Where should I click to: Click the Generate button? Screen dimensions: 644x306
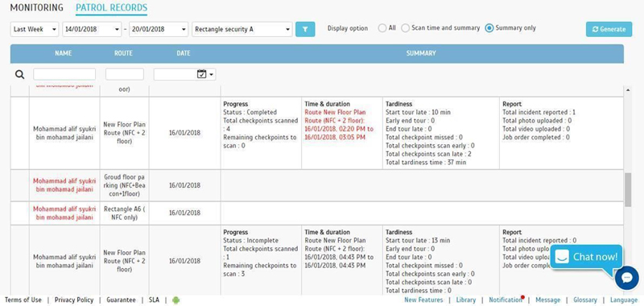609,29
